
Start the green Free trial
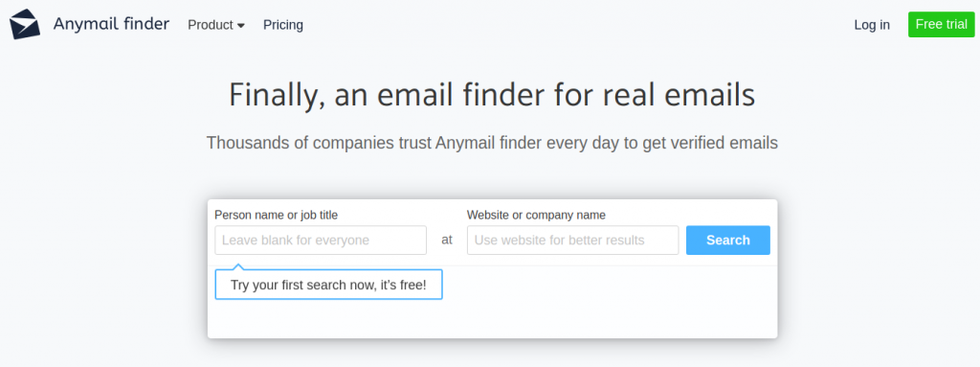pos(942,24)
